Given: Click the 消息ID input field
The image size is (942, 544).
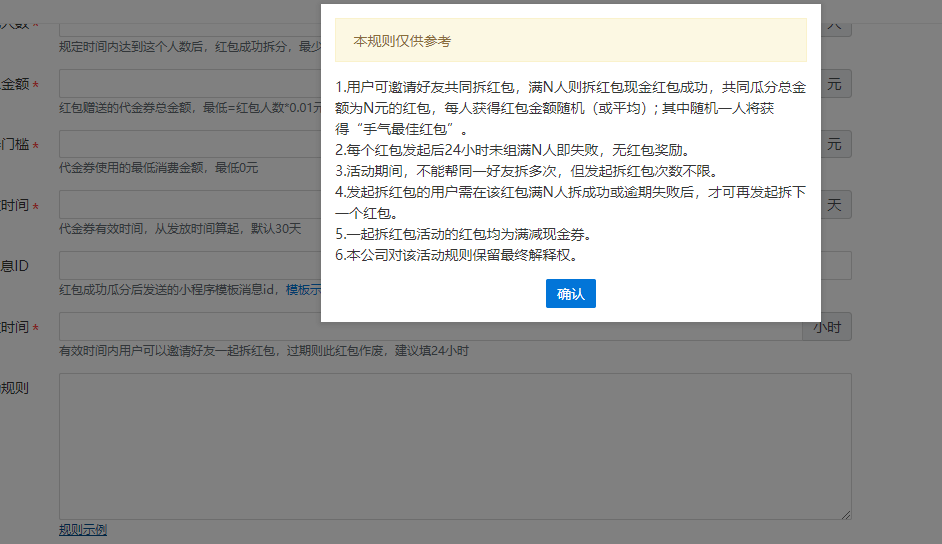Looking at the screenshot, I should (x=190, y=265).
